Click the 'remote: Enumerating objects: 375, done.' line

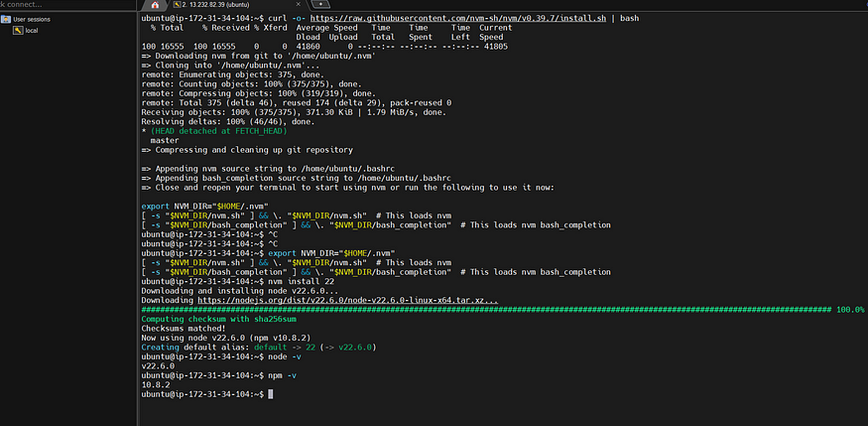click(x=233, y=74)
